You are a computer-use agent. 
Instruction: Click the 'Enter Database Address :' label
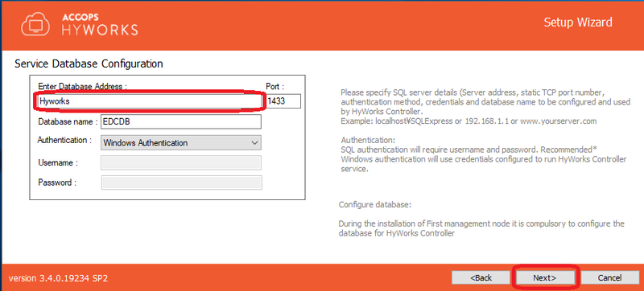83,87
